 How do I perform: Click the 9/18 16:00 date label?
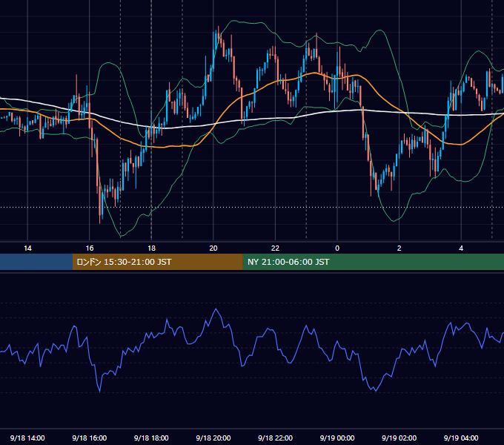click(90, 438)
